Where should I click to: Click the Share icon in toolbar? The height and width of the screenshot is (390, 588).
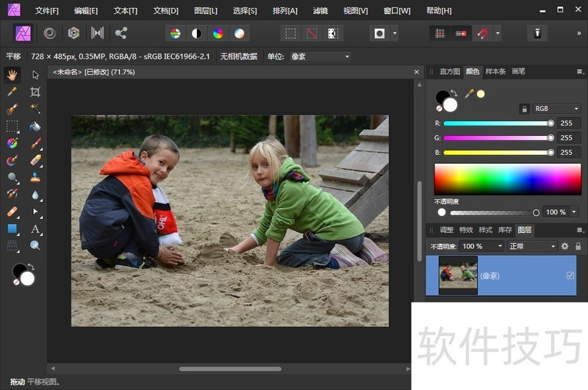click(121, 33)
